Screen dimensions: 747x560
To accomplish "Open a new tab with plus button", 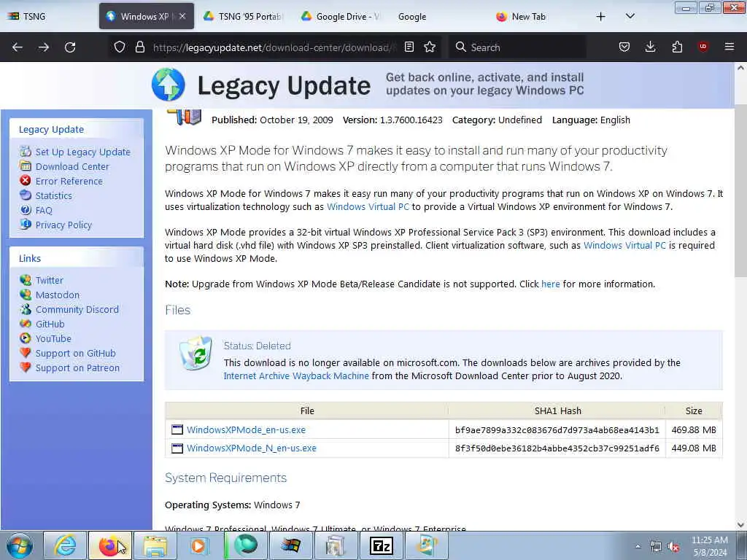I will [x=601, y=16].
